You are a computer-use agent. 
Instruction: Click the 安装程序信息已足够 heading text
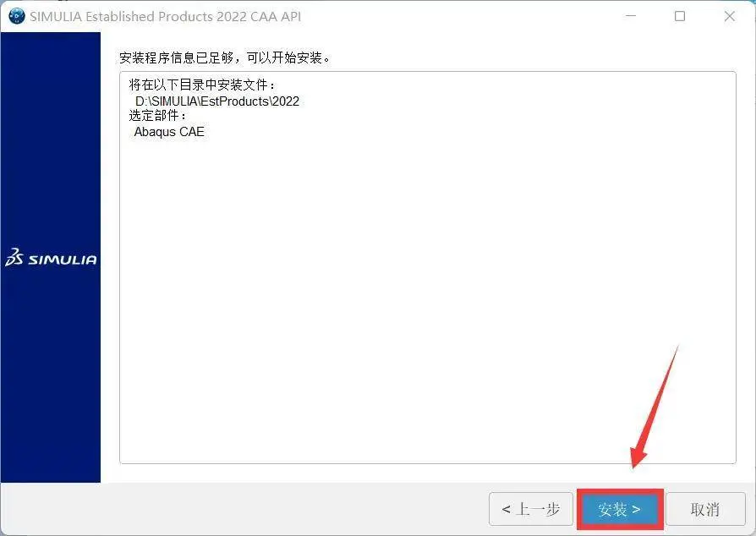(225, 57)
